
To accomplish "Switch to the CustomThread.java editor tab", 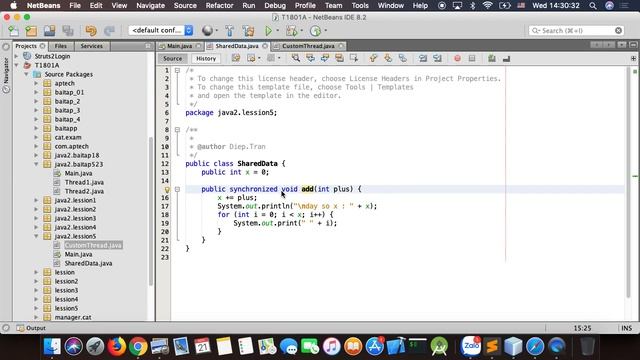I will click(x=308, y=46).
